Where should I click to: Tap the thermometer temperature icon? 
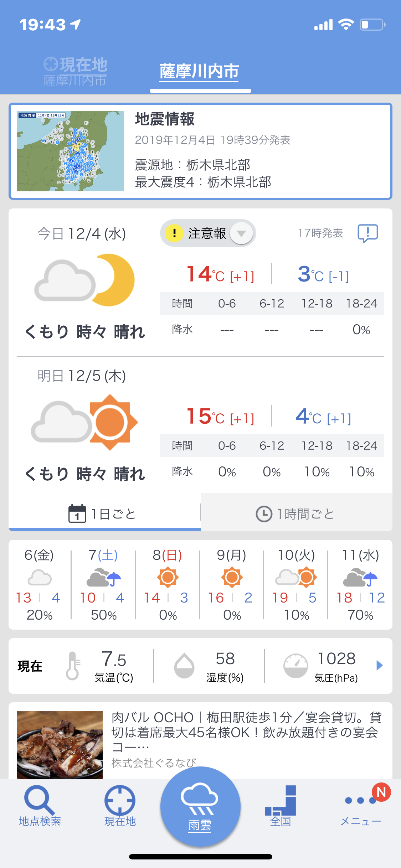click(73, 666)
